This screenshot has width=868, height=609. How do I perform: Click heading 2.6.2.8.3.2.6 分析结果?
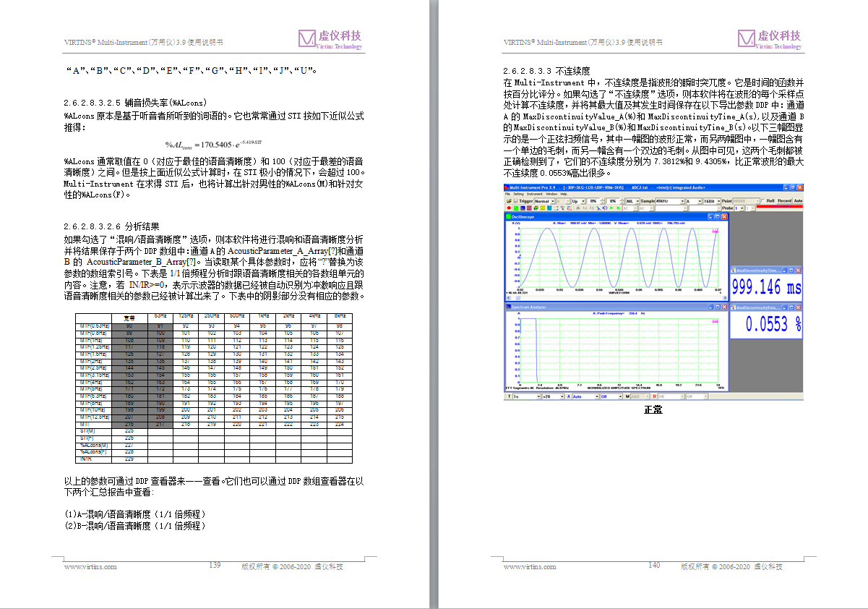coord(112,226)
